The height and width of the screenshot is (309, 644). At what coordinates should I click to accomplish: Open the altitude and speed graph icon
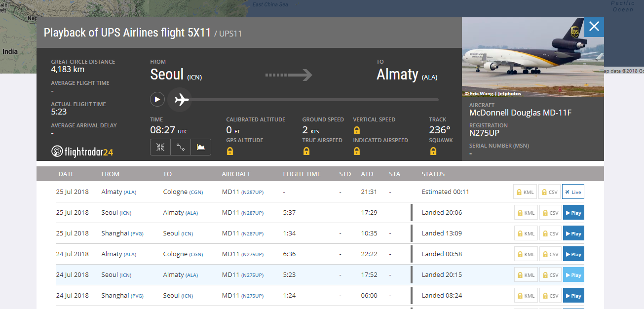click(x=201, y=147)
